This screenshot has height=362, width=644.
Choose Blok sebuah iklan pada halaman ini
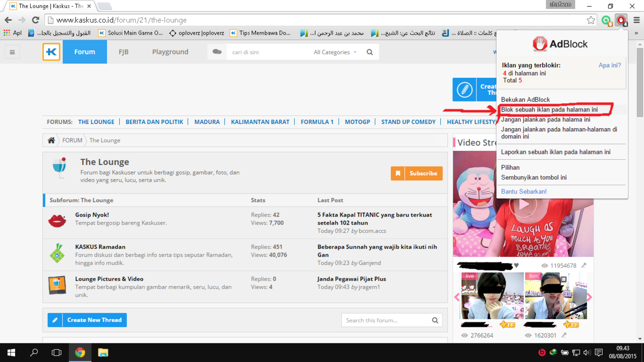pyautogui.click(x=549, y=109)
